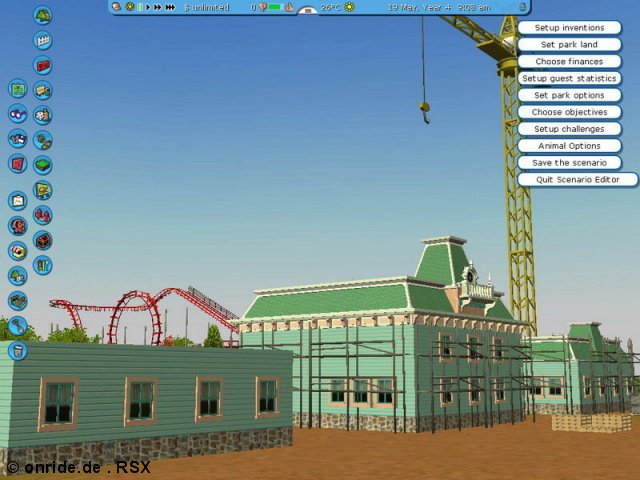The height and width of the screenshot is (480, 640).
Task: Open the coloured tools bar icon
Action: (42, 265)
